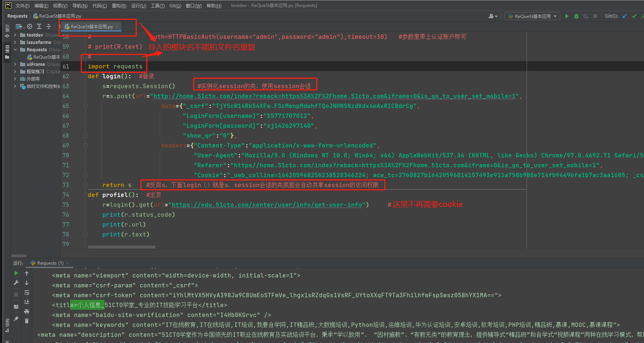This screenshot has height=343, width=644.
Task: Toggle the fold marker on line 73
Action: pos(85,185)
